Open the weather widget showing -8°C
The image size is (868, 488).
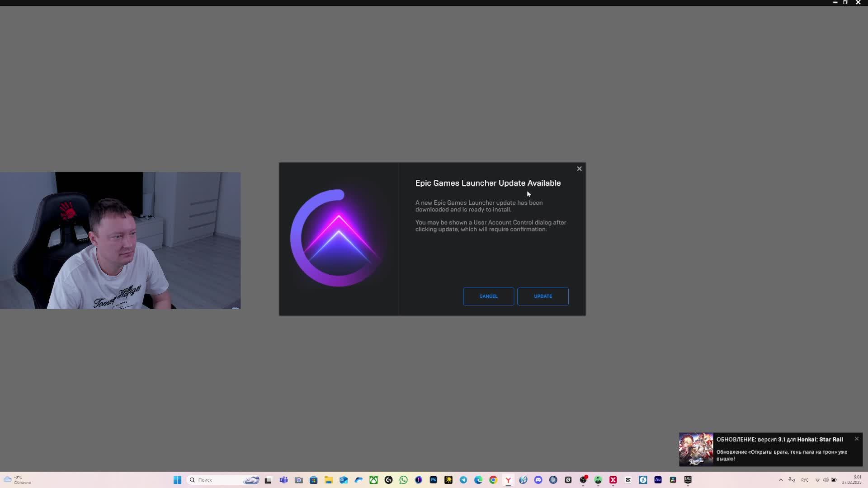[18, 480]
